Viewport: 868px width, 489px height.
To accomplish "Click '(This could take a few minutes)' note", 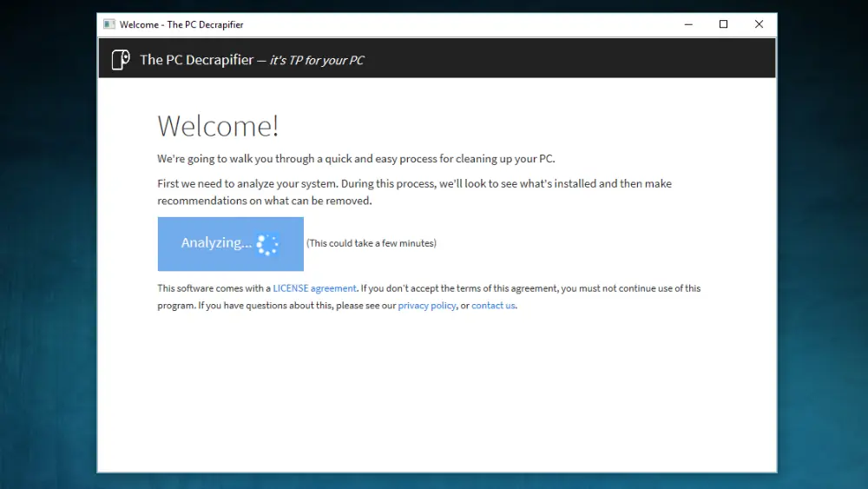I will (372, 243).
